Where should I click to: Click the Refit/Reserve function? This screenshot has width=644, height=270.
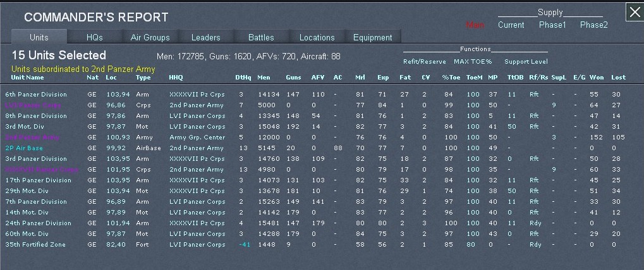(424, 62)
